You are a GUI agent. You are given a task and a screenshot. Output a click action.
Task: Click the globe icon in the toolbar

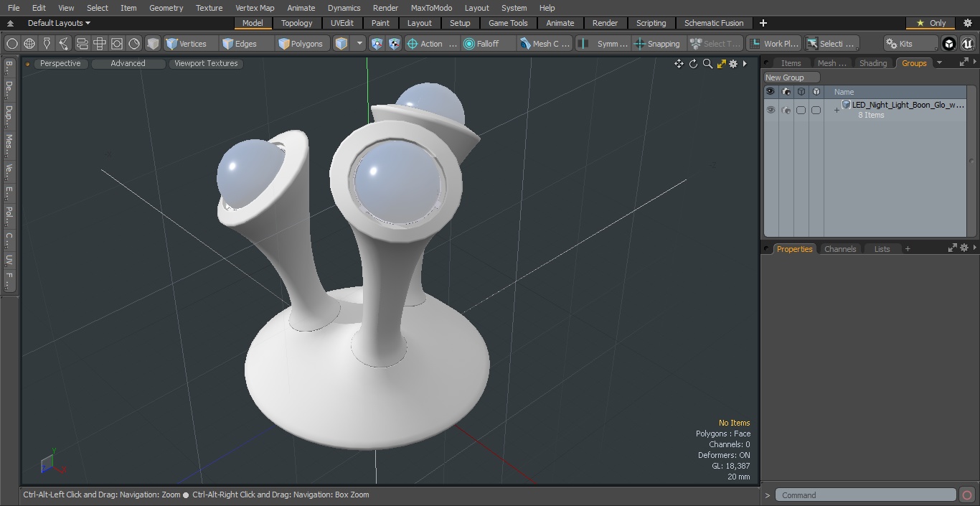pyautogui.click(x=29, y=44)
